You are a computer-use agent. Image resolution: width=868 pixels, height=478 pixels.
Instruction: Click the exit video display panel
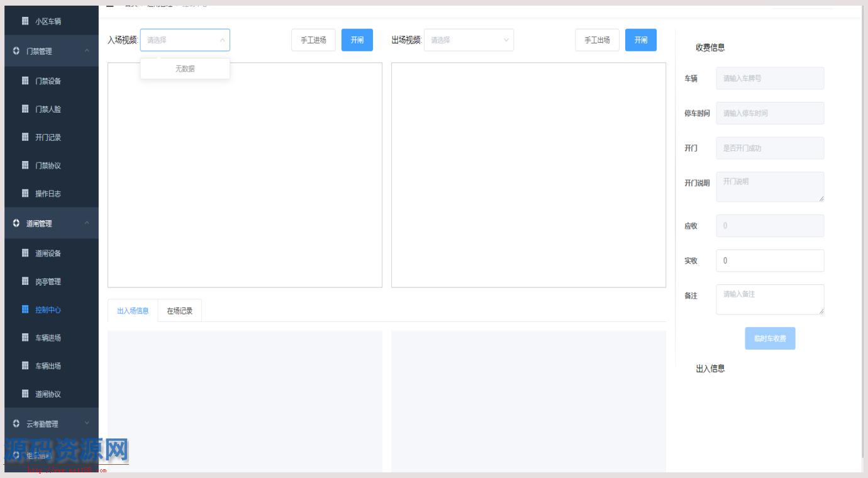click(x=528, y=175)
